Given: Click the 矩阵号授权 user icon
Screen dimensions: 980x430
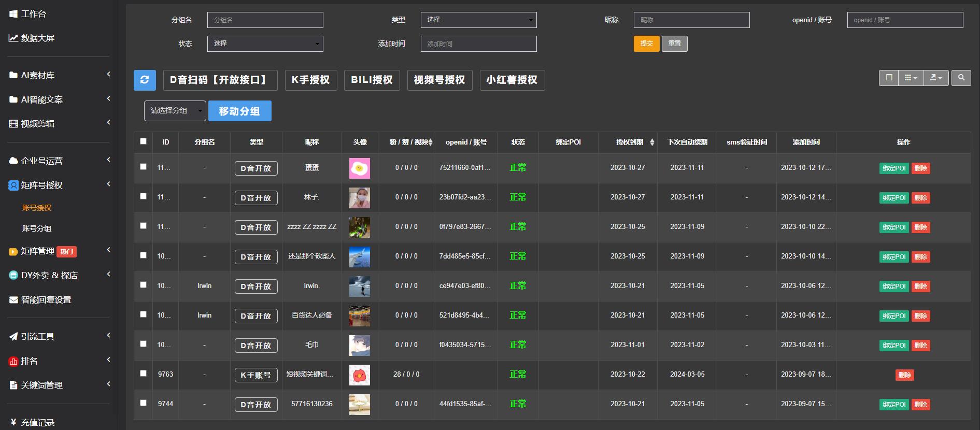Looking at the screenshot, I should [13, 185].
